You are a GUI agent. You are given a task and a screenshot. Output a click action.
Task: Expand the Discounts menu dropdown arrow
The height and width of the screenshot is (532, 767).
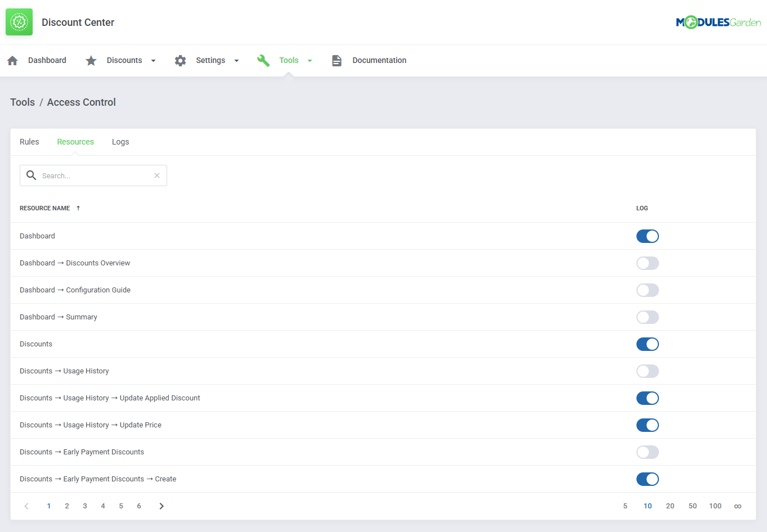[153, 61]
